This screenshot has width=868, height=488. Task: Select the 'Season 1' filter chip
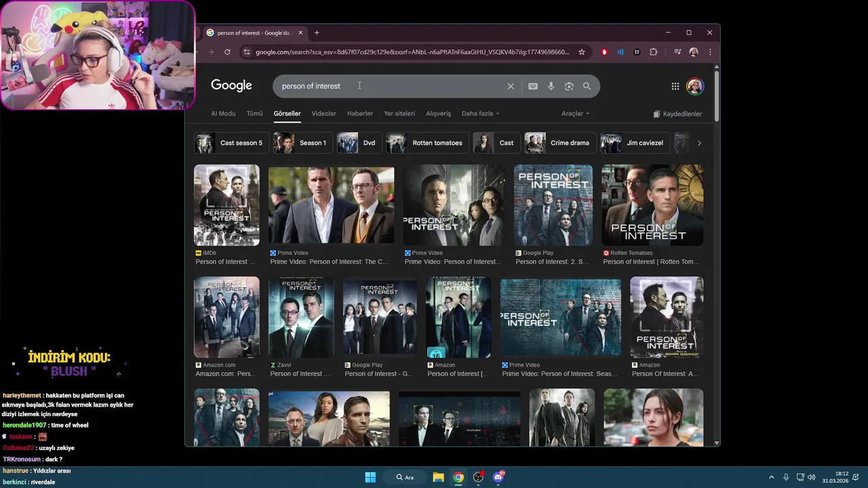(302, 143)
